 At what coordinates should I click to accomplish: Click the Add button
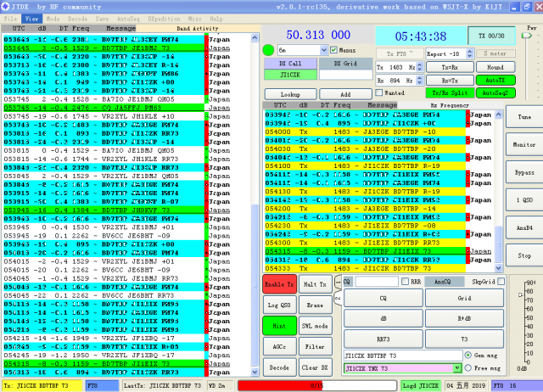point(345,94)
